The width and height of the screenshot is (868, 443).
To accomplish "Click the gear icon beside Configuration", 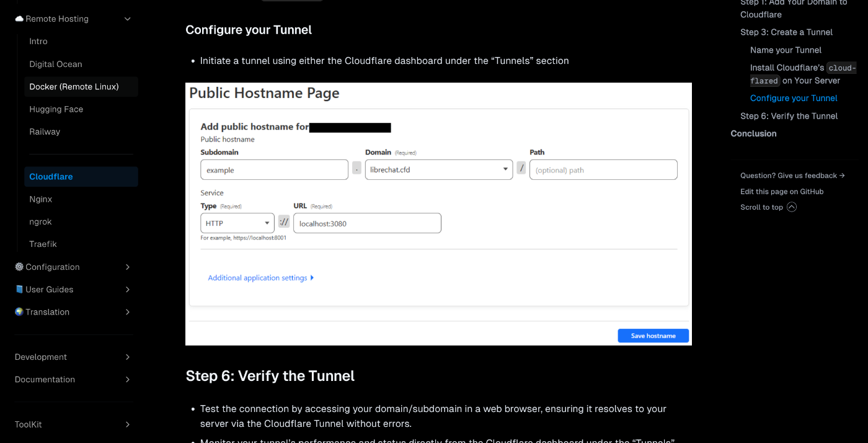I will coord(19,267).
